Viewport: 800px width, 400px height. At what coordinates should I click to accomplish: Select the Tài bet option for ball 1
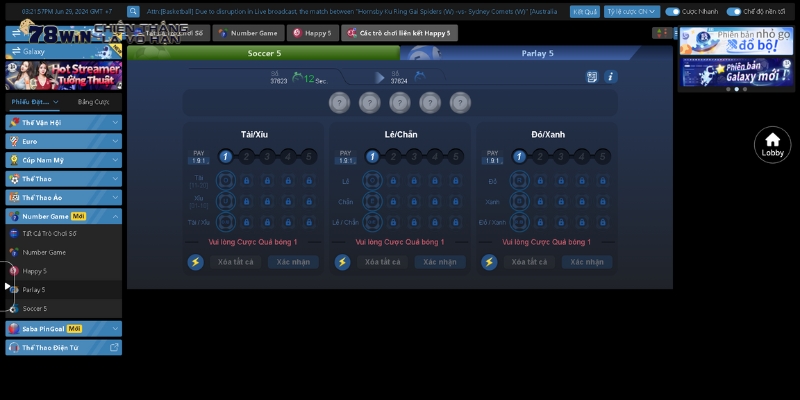tap(226, 180)
